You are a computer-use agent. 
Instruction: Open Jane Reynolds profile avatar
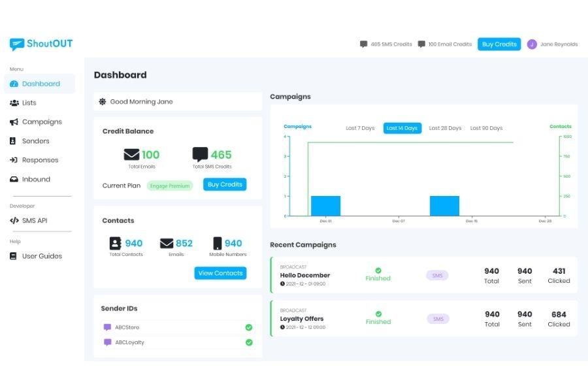(532, 44)
